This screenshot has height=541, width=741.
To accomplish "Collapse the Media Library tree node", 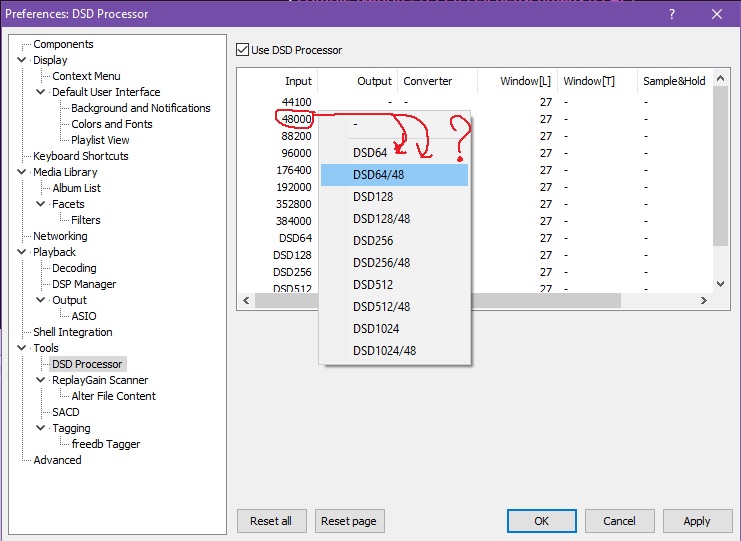I will 23,172.
